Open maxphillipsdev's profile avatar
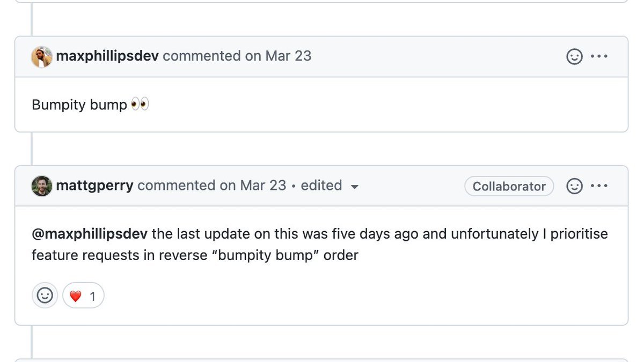 (41, 57)
